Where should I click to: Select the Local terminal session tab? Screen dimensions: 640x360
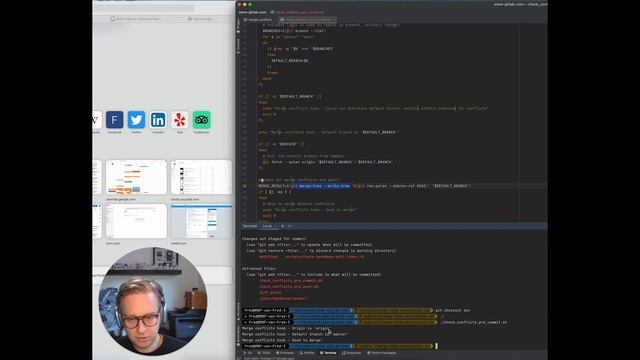(267, 226)
